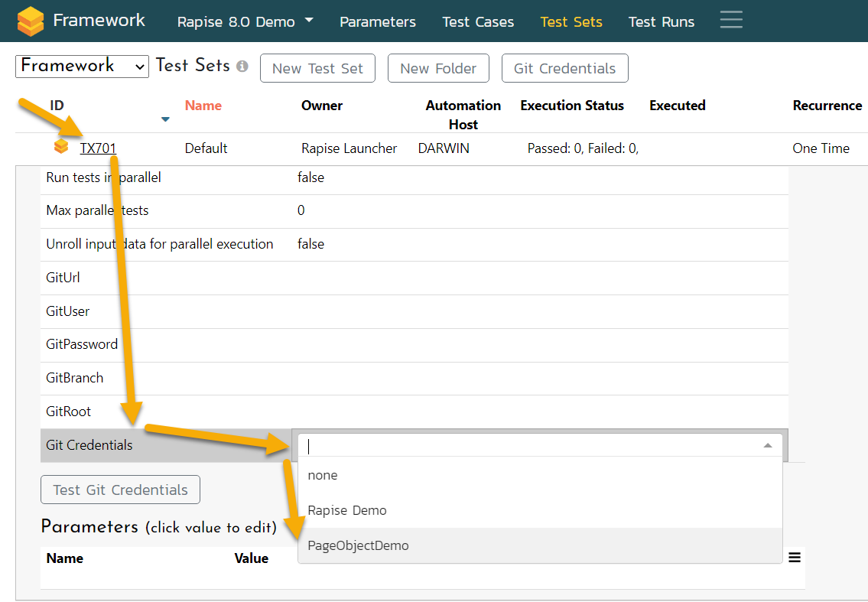The width and height of the screenshot is (868, 602).
Task: Open the TX701 test set link
Action: (98, 148)
